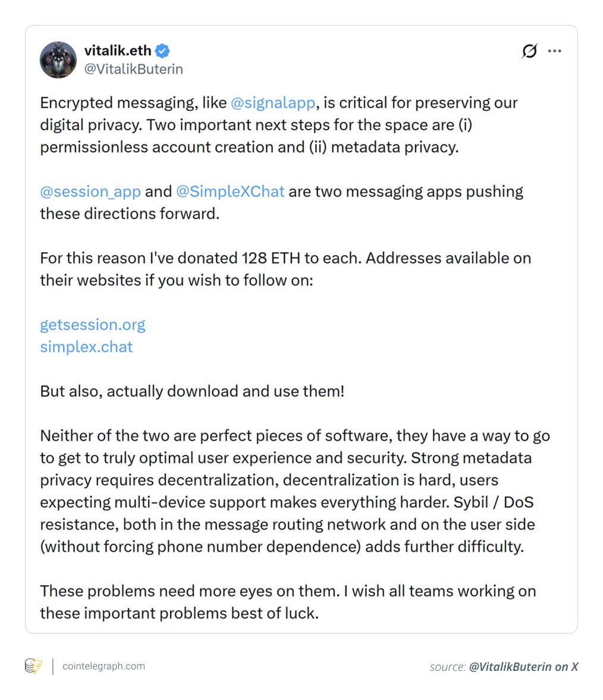Open the three-dot more options menu
This screenshot has width=603, height=700.
(555, 51)
